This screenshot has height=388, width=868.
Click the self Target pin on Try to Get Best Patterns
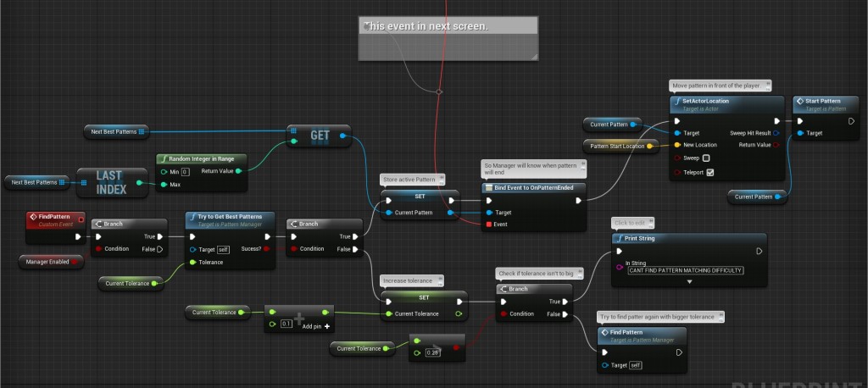(193, 250)
